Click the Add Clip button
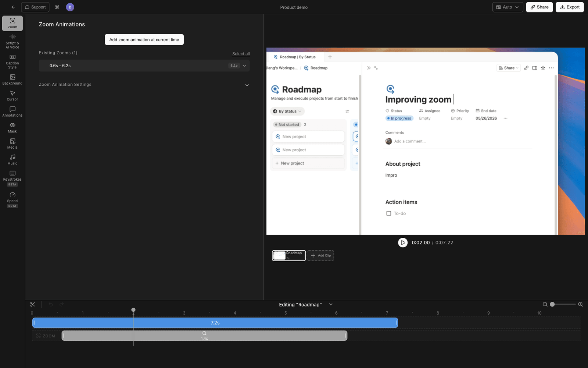 click(320, 255)
